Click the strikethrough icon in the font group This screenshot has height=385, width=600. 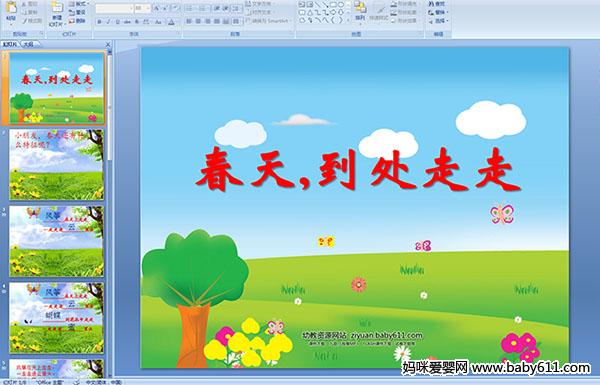pyautogui.click(x=127, y=22)
